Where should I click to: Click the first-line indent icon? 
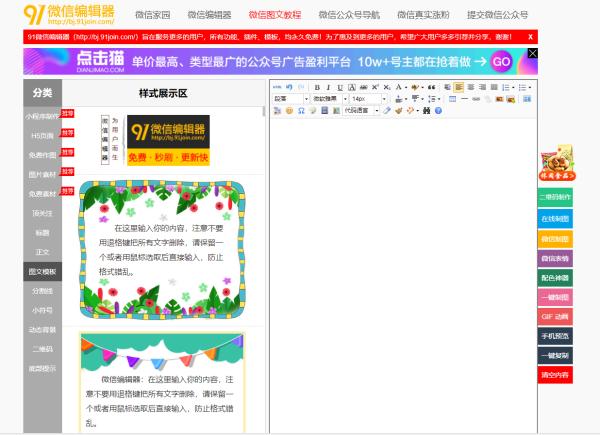(447, 87)
